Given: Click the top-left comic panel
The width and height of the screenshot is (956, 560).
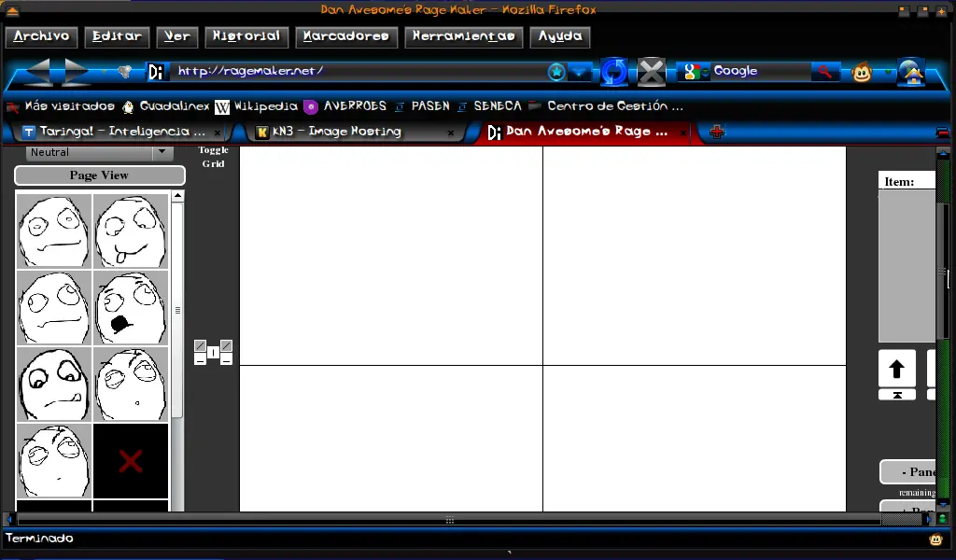Looking at the screenshot, I should (391, 256).
